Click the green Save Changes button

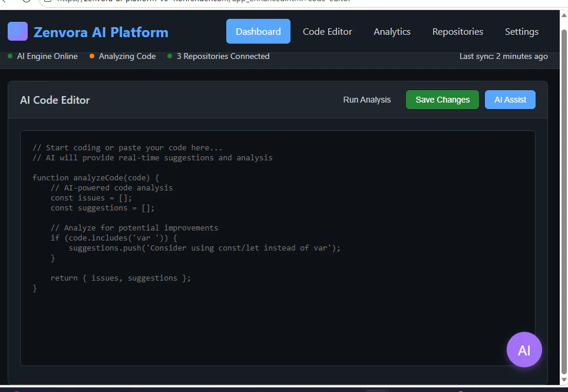(x=442, y=100)
